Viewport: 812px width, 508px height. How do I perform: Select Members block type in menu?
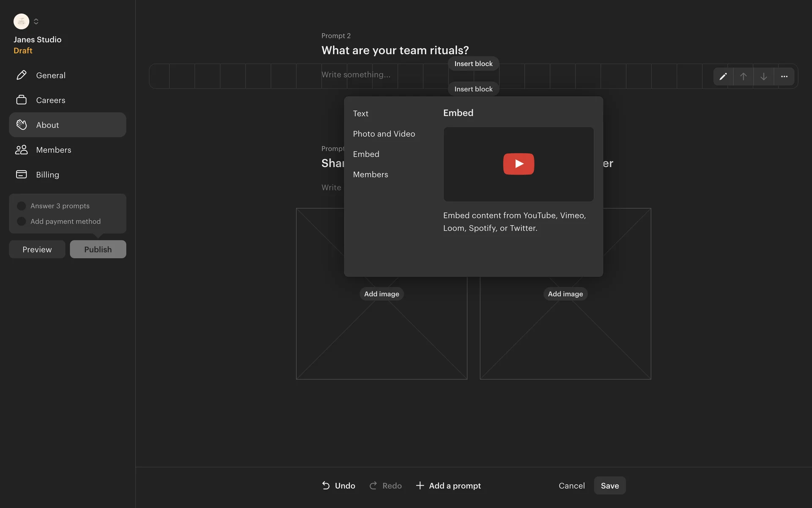pos(370,174)
